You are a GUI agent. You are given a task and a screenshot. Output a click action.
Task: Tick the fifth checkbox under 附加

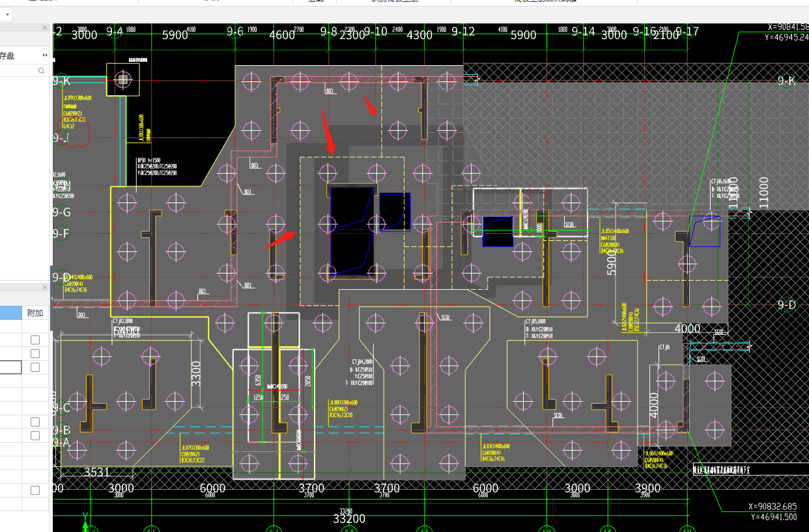(35, 436)
